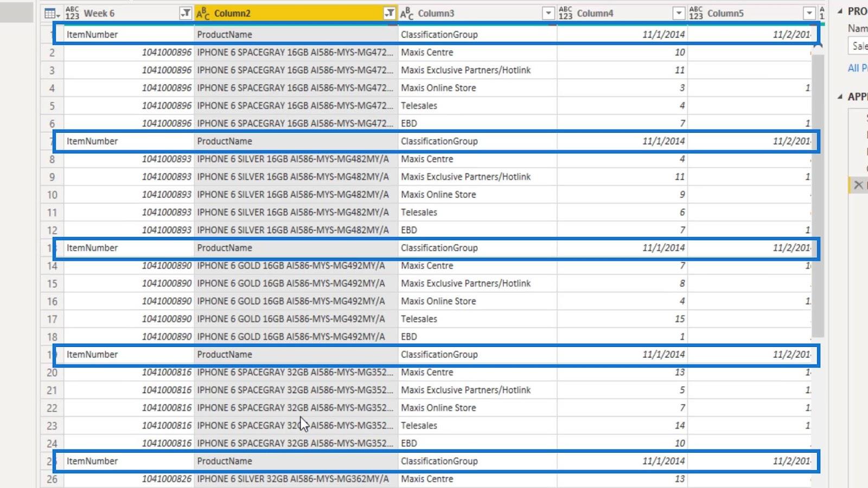Open the All Properties link

[857, 68]
